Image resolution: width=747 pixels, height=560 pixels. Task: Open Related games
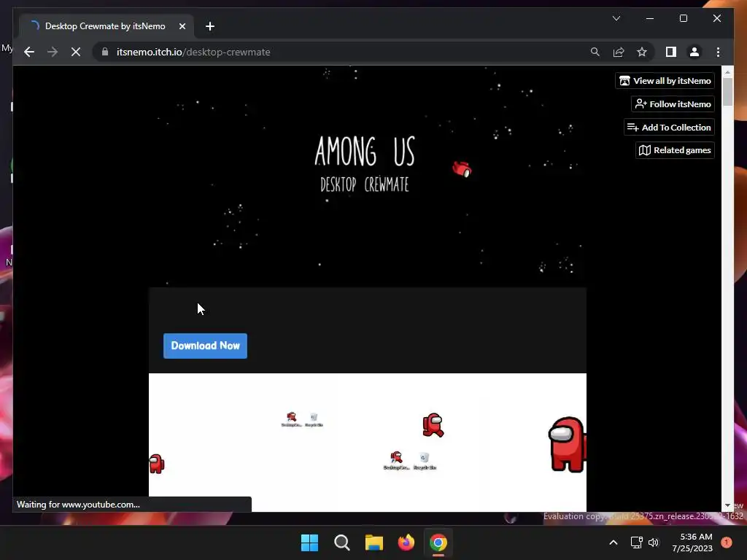(x=675, y=150)
